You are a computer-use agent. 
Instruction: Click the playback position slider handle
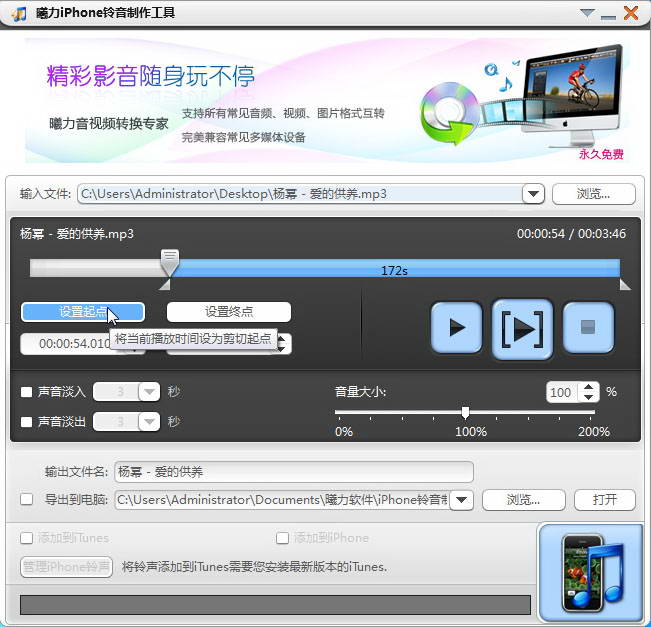click(170, 262)
